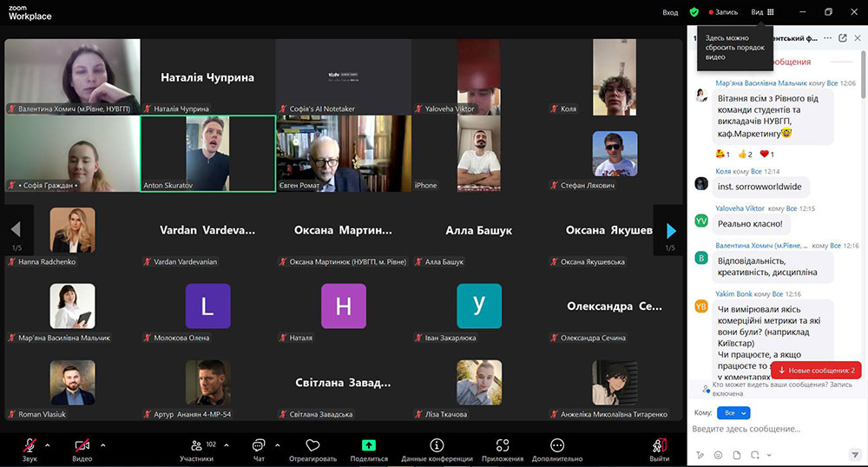Viewport: 868px width, 467px height.
Task: Click thumbs-up reaction under first message
Action: (745, 154)
